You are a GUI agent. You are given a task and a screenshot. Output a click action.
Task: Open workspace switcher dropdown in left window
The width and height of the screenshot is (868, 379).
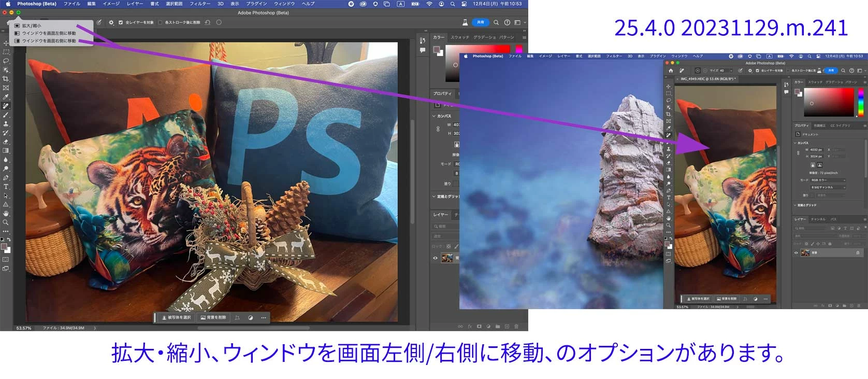pyautogui.click(x=519, y=22)
